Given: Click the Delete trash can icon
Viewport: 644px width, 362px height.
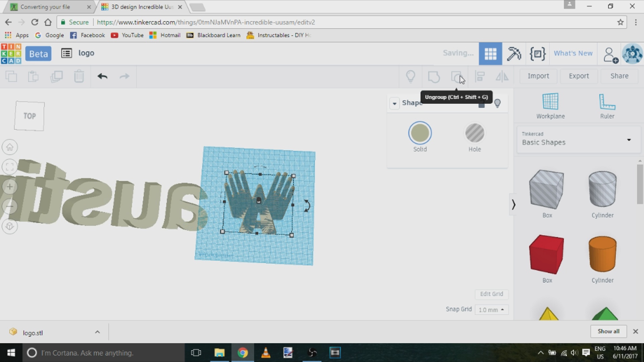Looking at the screenshot, I should pos(79,76).
